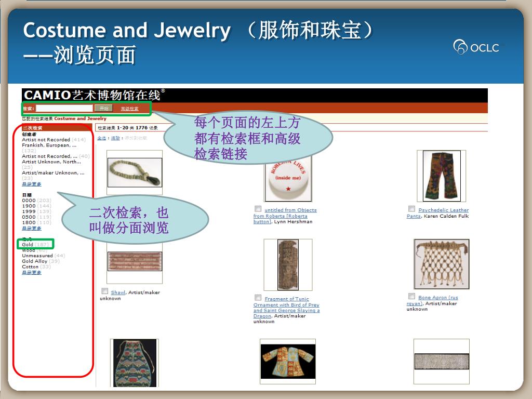Screen dimensions: 532x399
Task: Filter by date 1999
Action: point(36,211)
